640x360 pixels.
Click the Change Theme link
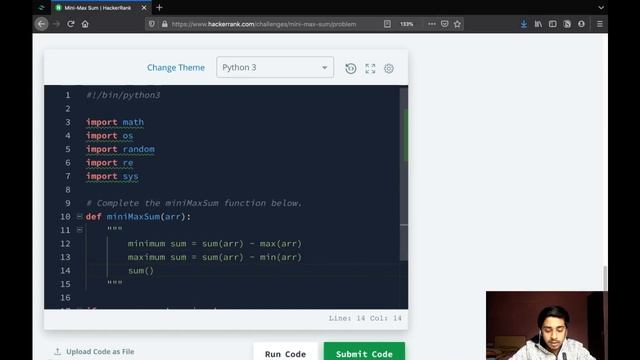176,67
